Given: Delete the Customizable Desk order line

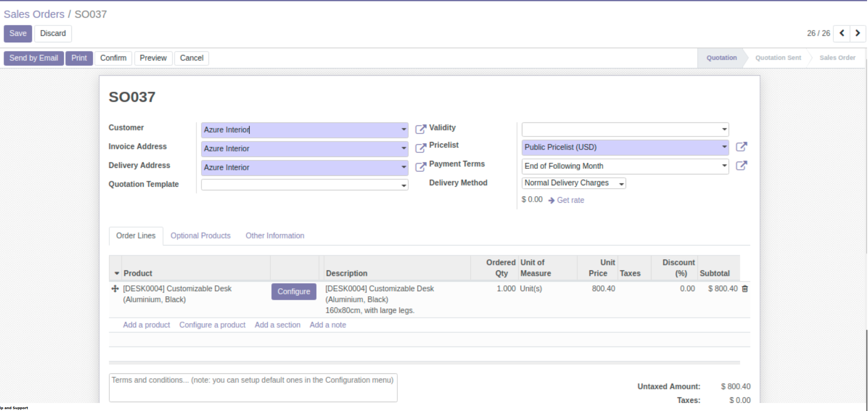Looking at the screenshot, I should click(x=745, y=289).
